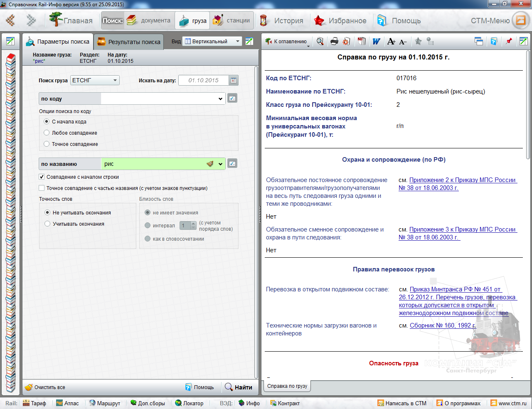Viewport: 532px width, 409px height.
Task: Open the История section
Action: 282,20
